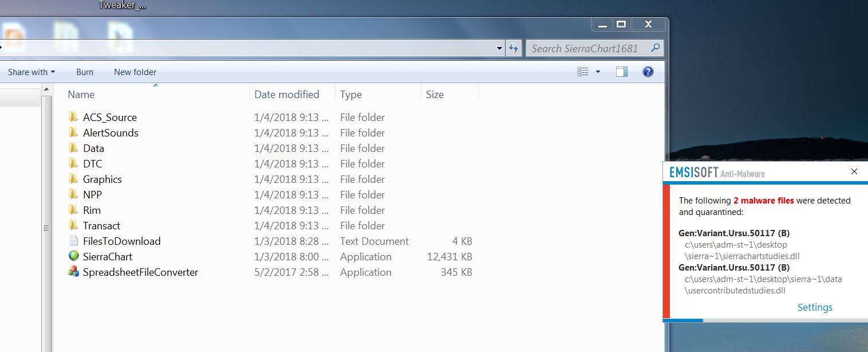The width and height of the screenshot is (868, 352).
Task: Select the Graphics folder icon
Action: [x=73, y=179]
